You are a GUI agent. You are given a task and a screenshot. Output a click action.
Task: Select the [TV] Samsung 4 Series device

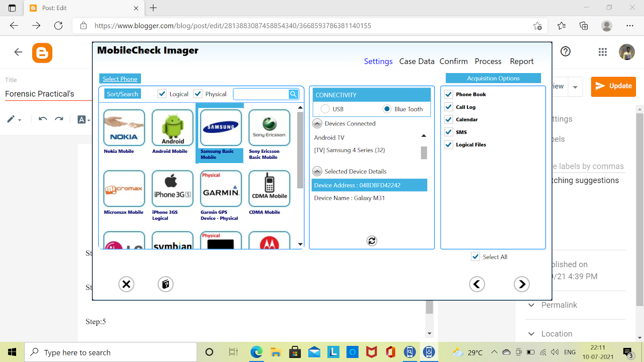click(349, 150)
